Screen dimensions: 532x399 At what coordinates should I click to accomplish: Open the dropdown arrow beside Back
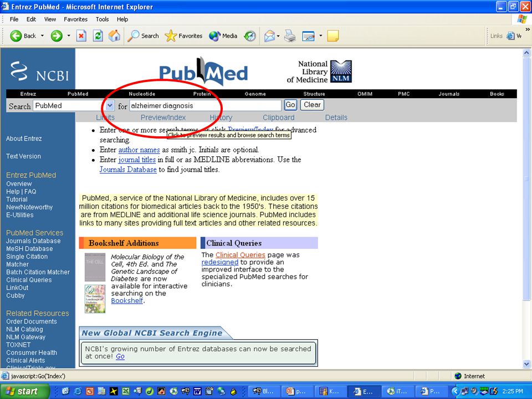[43, 35]
